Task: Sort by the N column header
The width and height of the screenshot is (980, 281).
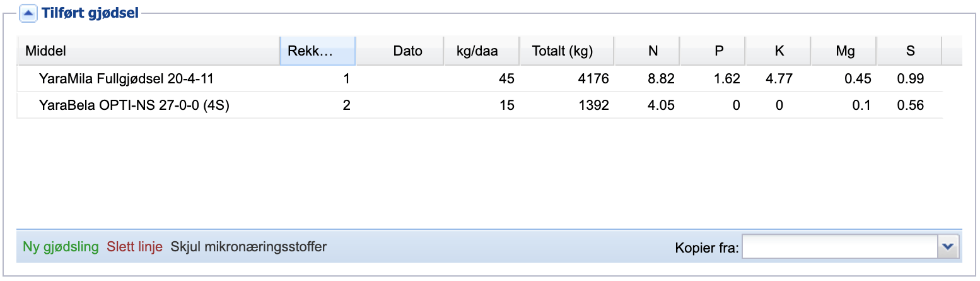Action: click(646, 51)
